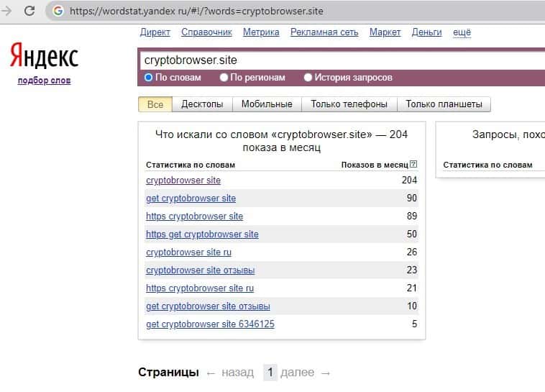Open the cryptobrowser site отзывы query link
The height and width of the screenshot is (392, 545).
[x=200, y=270]
